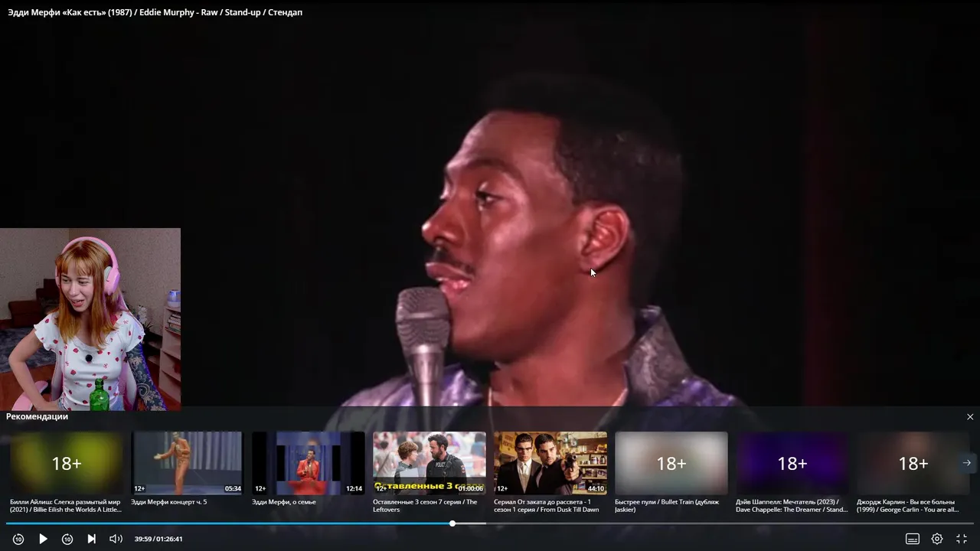Open George Carlin 18+ thumbnail
Viewport: 980px width, 551px height.
pos(913,463)
